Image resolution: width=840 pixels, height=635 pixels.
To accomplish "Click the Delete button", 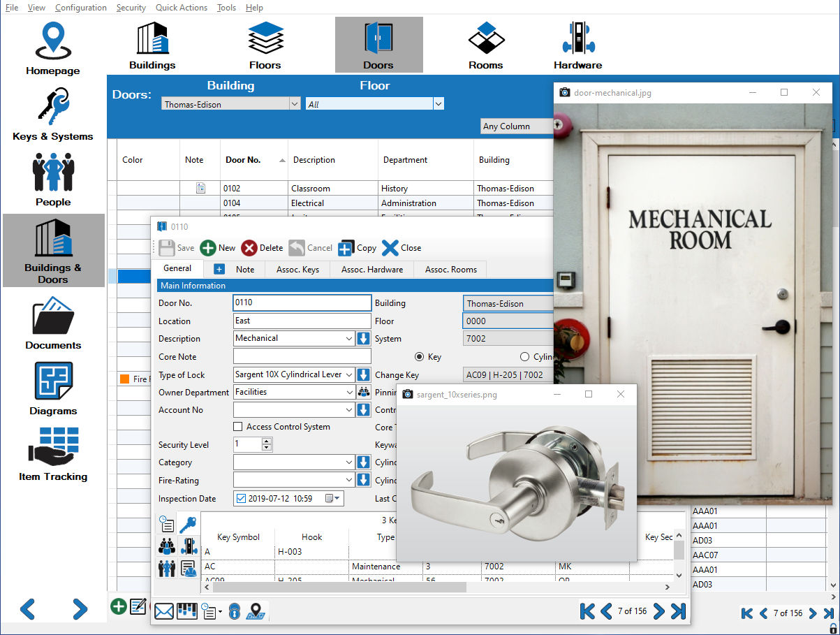I will pyautogui.click(x=262, y=248).
